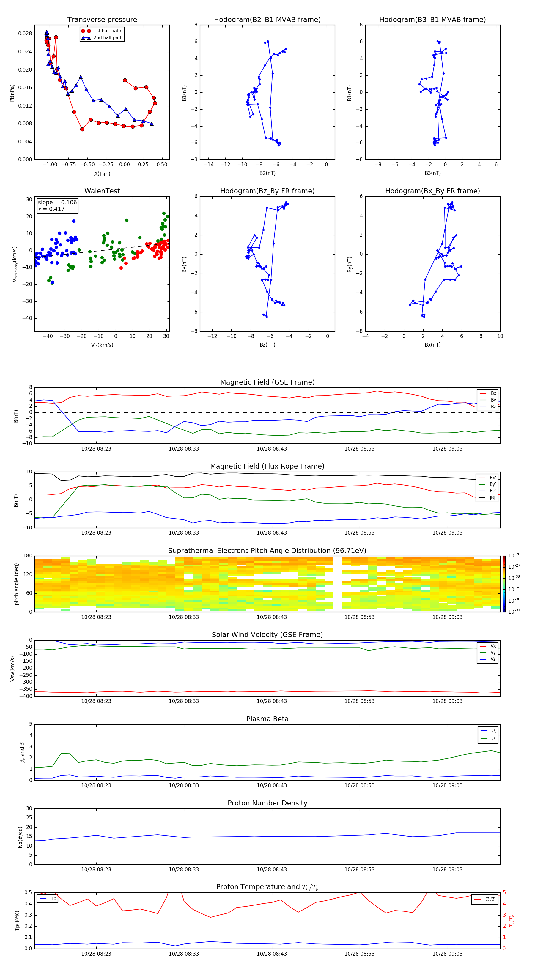Click the data gap in pitch angle spectrogram
The height and width of the screenshot is (980, 535).
click(338, 584)
